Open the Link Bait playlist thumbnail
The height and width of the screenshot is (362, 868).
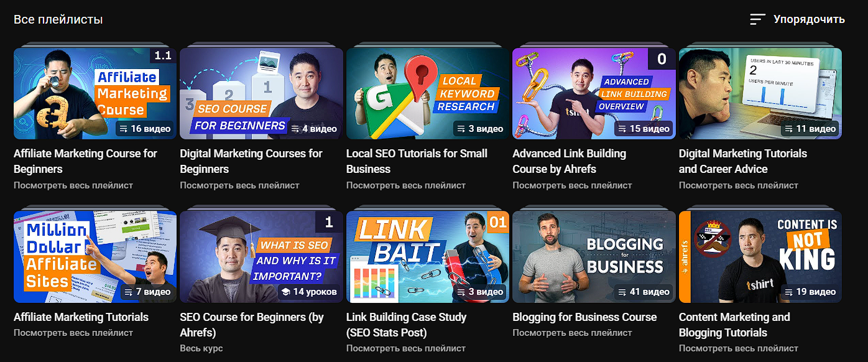[x=428, y=257]
